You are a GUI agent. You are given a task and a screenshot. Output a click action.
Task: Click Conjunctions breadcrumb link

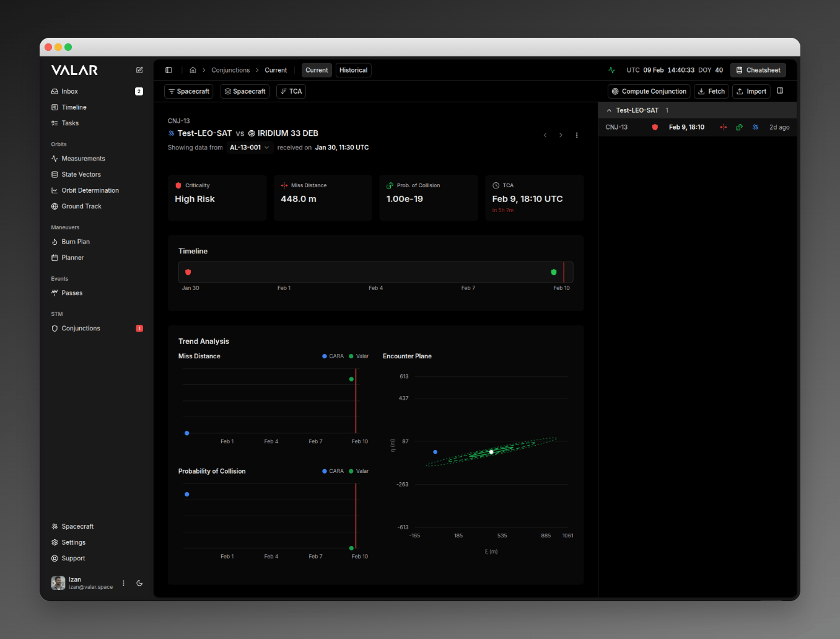coord(230,70)
